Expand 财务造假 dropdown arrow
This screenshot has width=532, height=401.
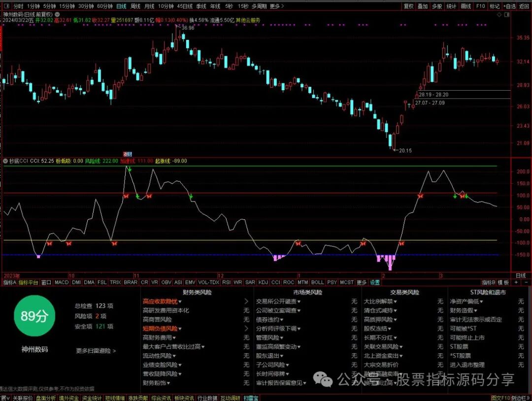tap(475, 311)
